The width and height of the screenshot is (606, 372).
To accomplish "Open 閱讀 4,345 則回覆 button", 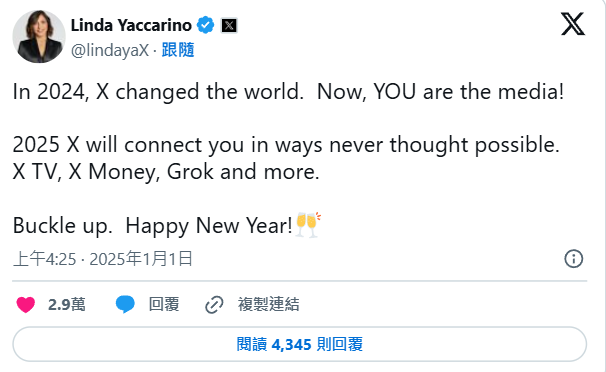I will 300,344.
